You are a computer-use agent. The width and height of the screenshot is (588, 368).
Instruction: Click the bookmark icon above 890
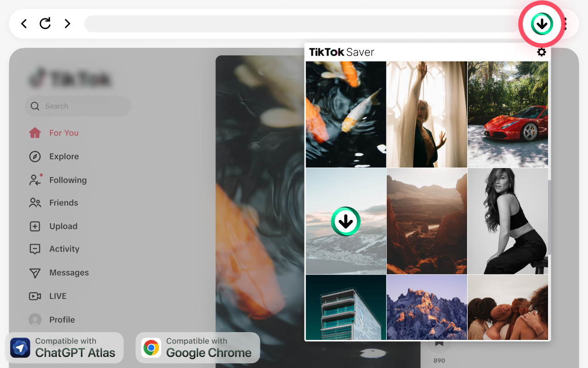point(439,343)
